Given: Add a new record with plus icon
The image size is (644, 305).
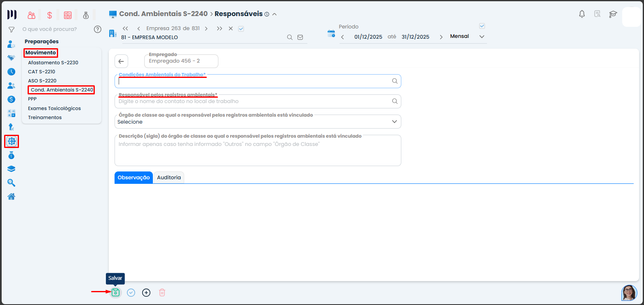Looking at the screenshot, I should [x=146, y=293].
